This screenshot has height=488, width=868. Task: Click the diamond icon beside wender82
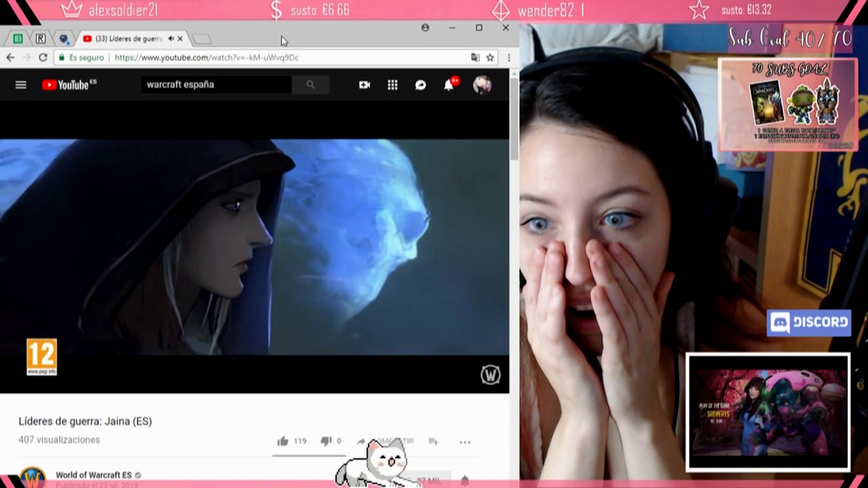coord(500,10)
